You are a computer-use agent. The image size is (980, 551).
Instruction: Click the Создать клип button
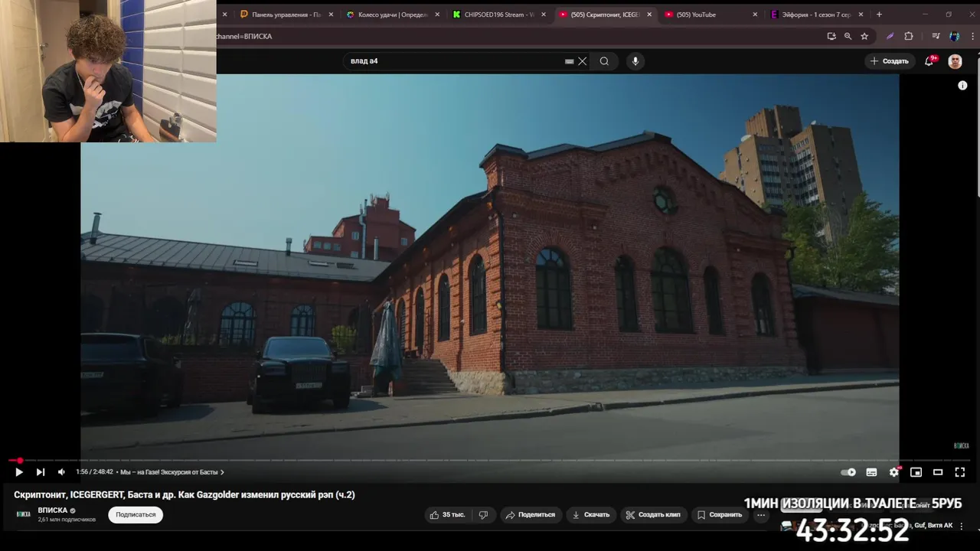coord(653,515)
